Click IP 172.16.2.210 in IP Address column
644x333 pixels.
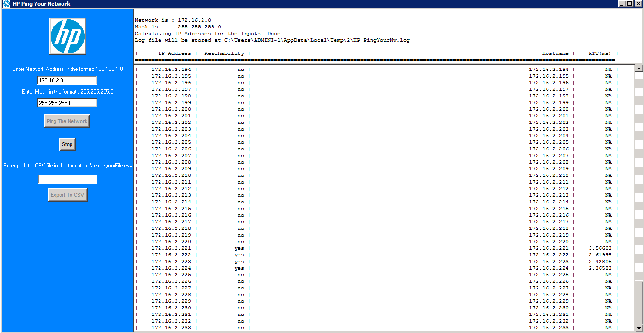[171, 175]
